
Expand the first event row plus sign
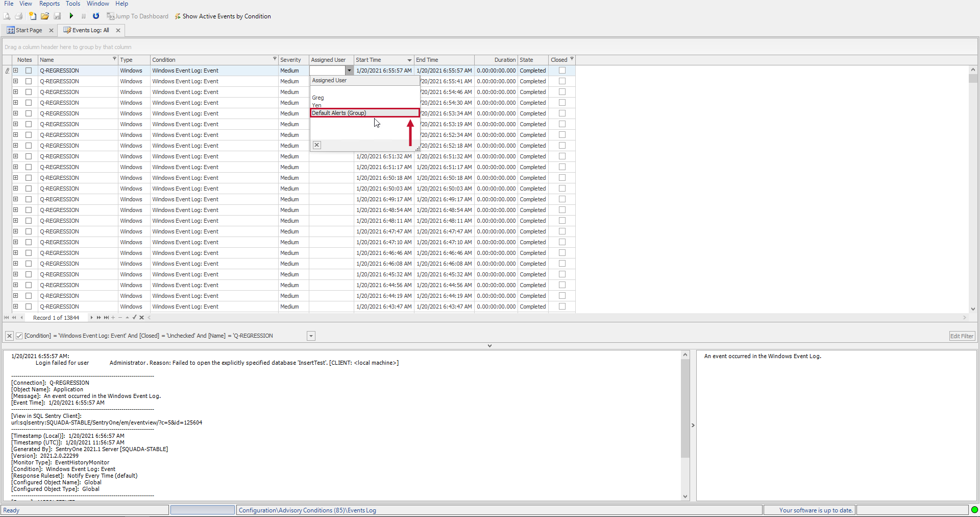point(15,70)
